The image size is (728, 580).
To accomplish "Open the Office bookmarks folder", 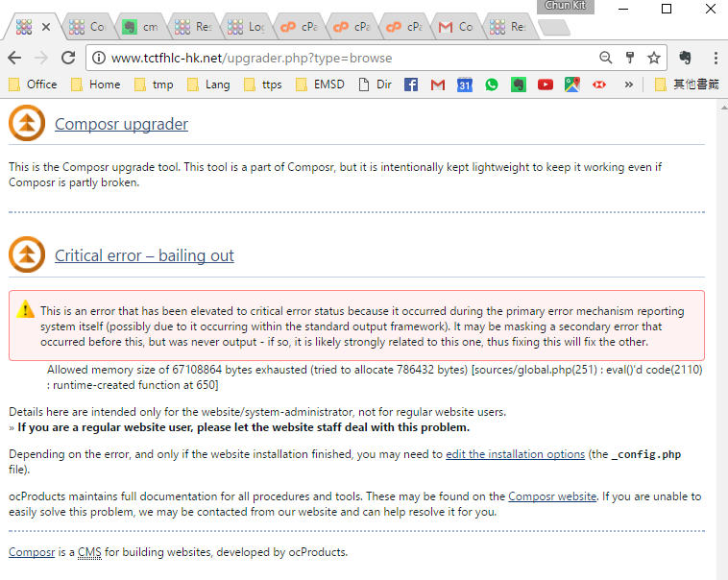I will click(x=33, y=85).
